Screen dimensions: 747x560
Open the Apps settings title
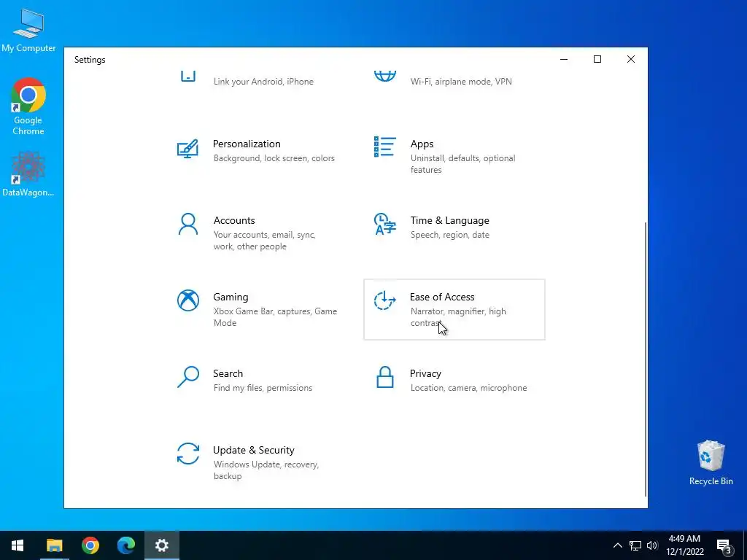[x=422, y=144]
